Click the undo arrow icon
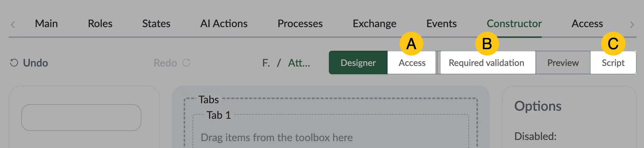 14,63
